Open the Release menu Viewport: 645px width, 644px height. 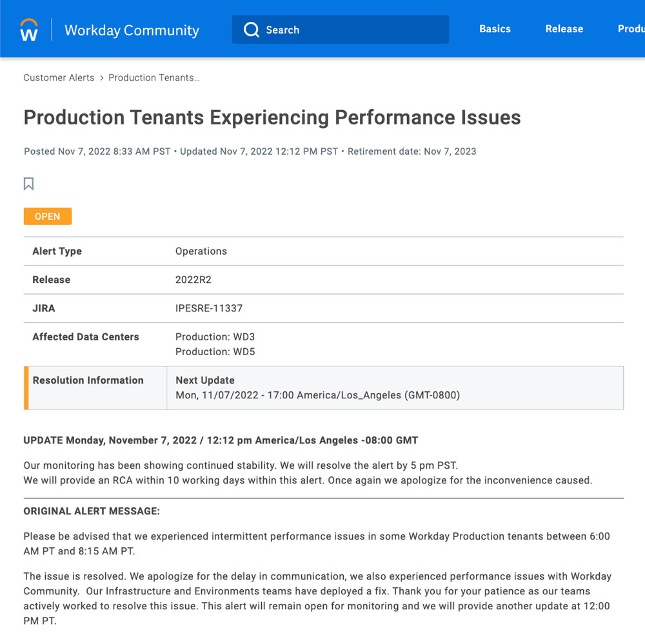pyautogui.click(x=564, y=29)
